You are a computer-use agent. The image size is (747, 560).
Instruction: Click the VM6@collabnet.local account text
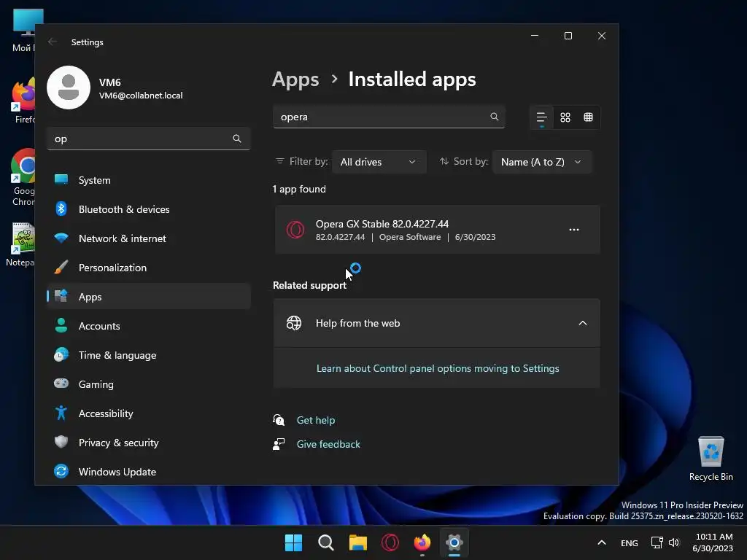[x=141, y=96]
